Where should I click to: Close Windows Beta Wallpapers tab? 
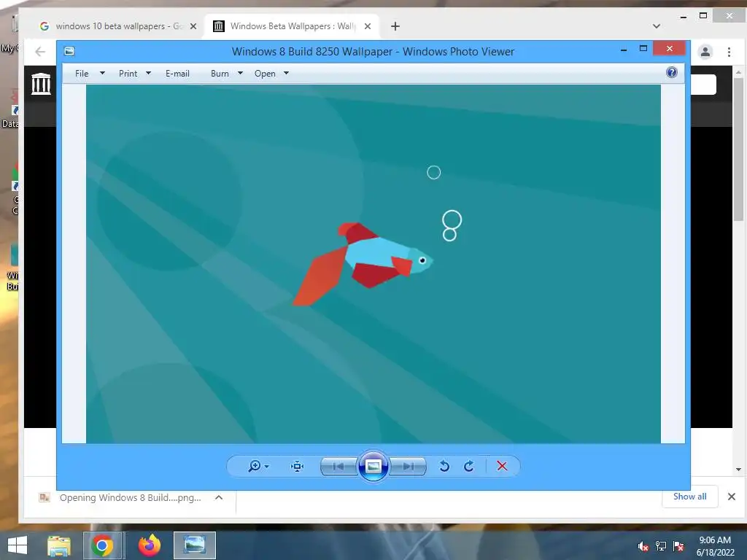click(368, 26)
